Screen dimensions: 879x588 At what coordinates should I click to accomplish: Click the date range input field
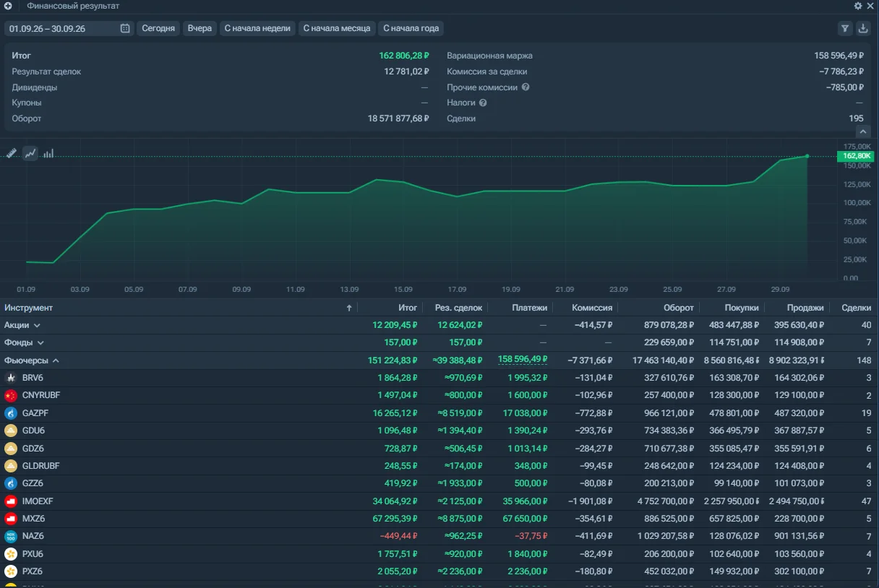point(69,28)
